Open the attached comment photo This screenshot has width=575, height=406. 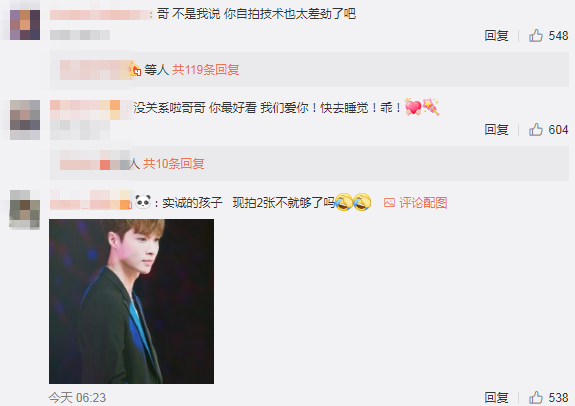tap(131, 301)
